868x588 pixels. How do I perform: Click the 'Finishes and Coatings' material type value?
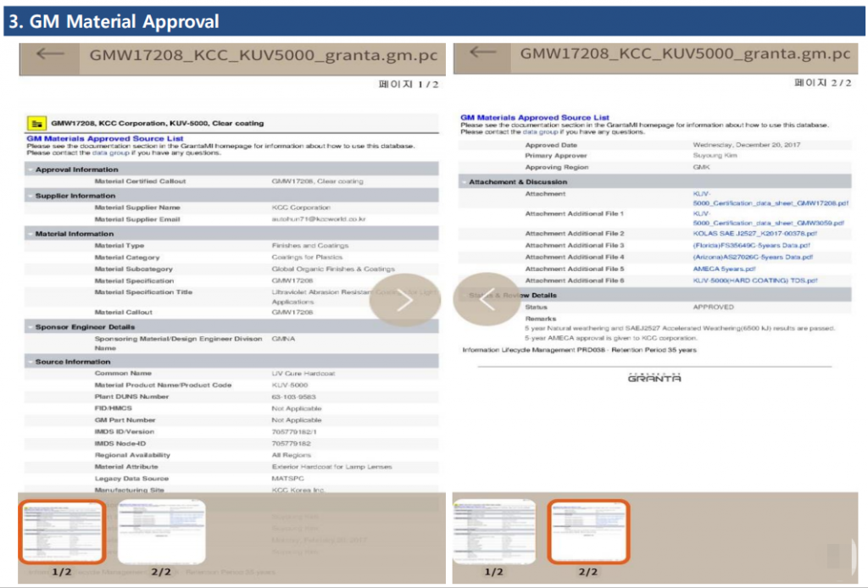[x=309, y=246]
